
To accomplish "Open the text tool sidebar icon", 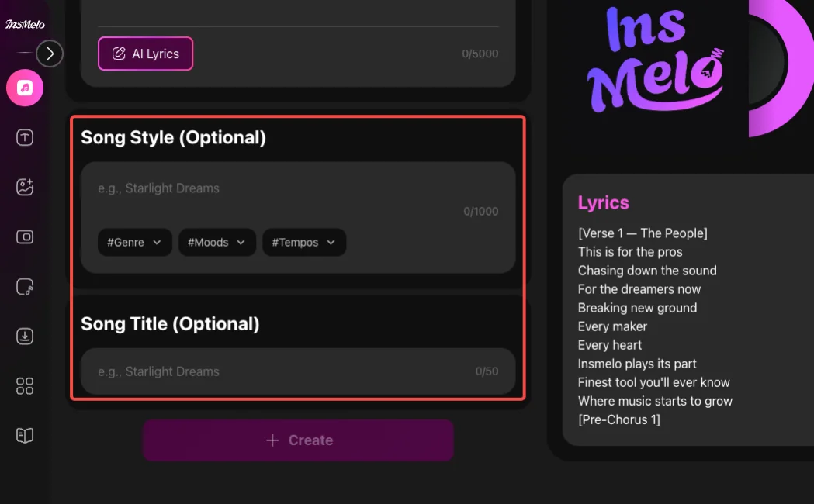I will coord(25,138).
